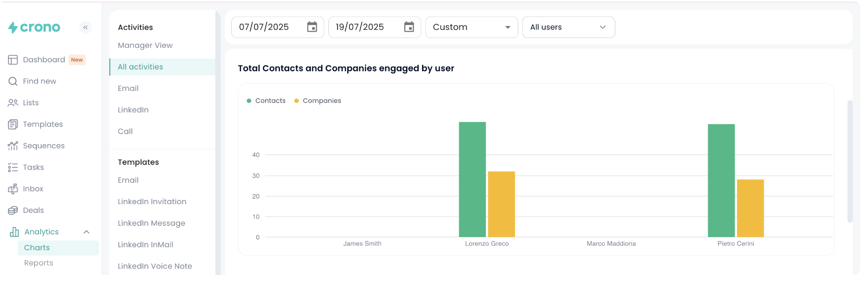Image resolution: width=868 pixels, height=281 pixels.
Task: Go to the Reports page
Action: point(39,263)
